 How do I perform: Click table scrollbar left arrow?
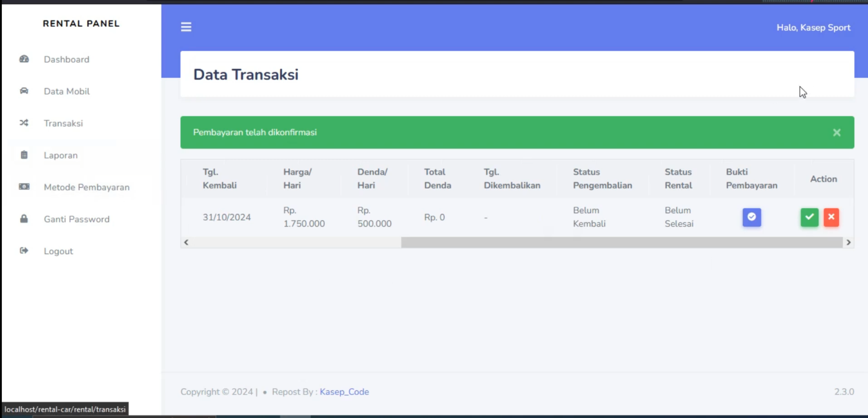point(186,242)
